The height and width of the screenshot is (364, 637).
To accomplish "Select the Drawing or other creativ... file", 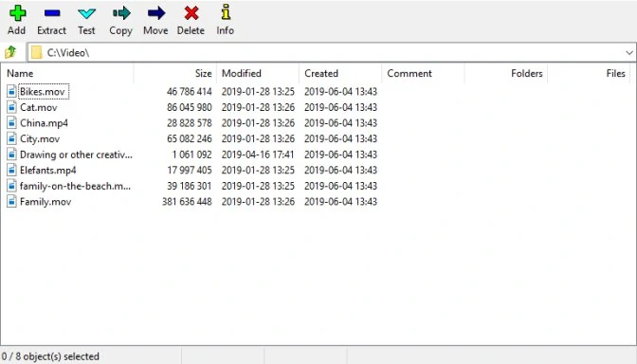I will click(76, 155).
